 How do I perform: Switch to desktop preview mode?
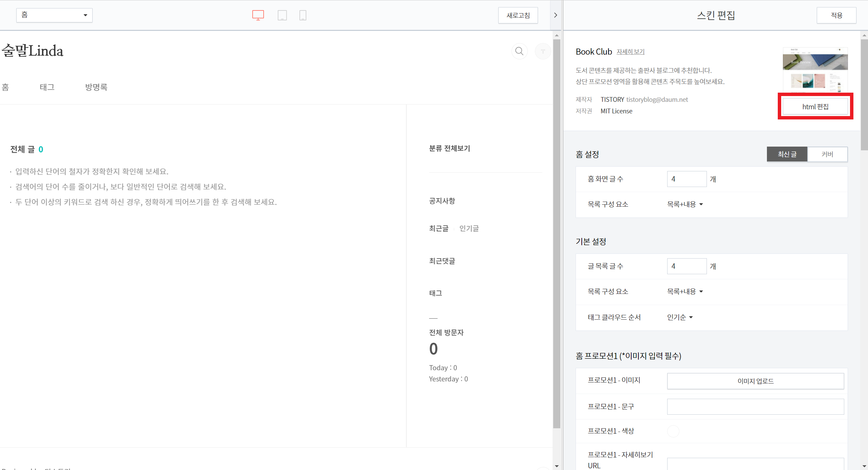point(258,15)
